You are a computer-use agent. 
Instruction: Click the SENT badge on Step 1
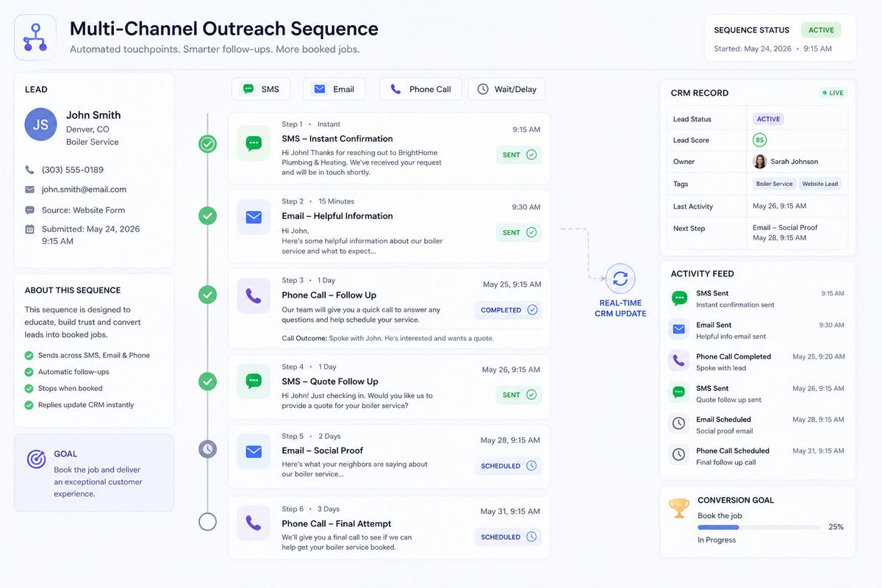(519, 155)
